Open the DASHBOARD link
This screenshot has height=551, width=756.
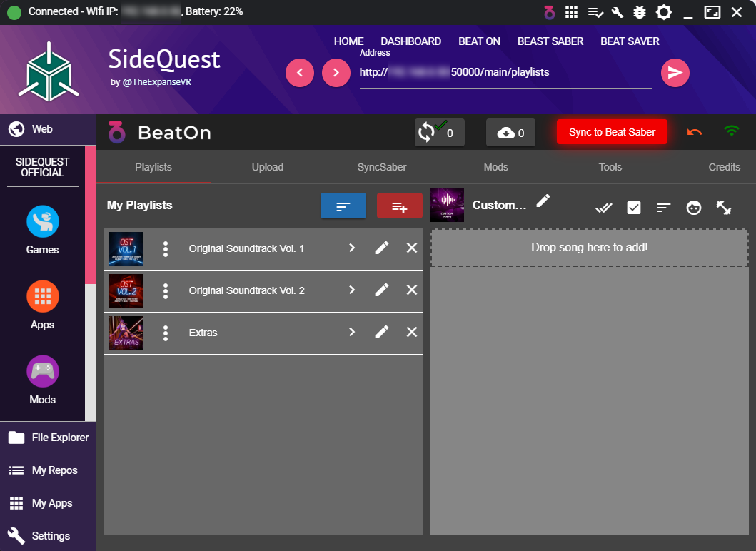[410, 41]
